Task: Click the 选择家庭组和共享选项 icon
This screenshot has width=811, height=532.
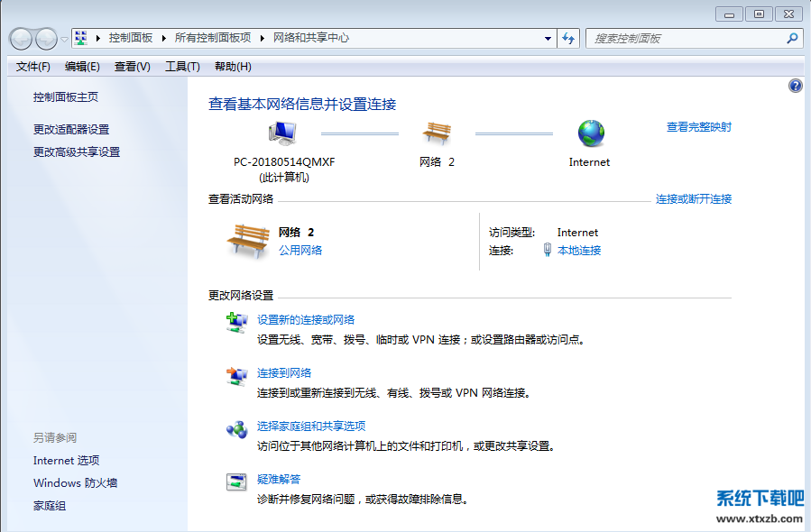Action: tap(236, 429)
